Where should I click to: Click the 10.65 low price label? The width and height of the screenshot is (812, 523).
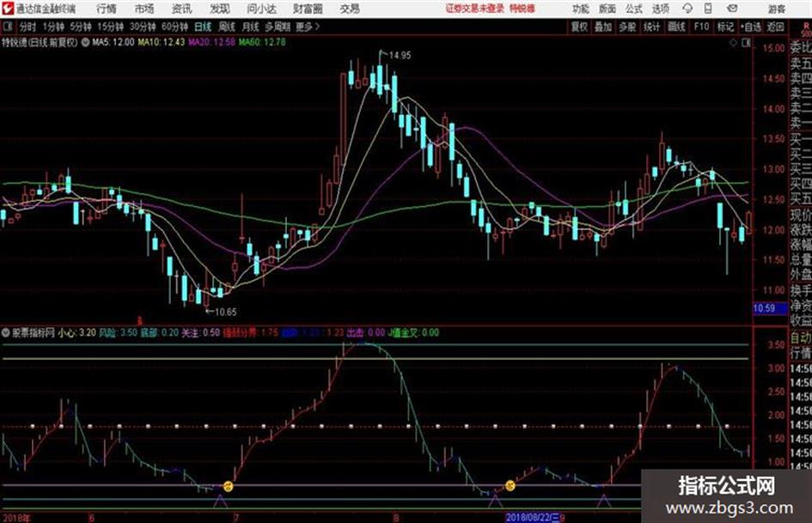pyautogui.click(x=225, y=312)
